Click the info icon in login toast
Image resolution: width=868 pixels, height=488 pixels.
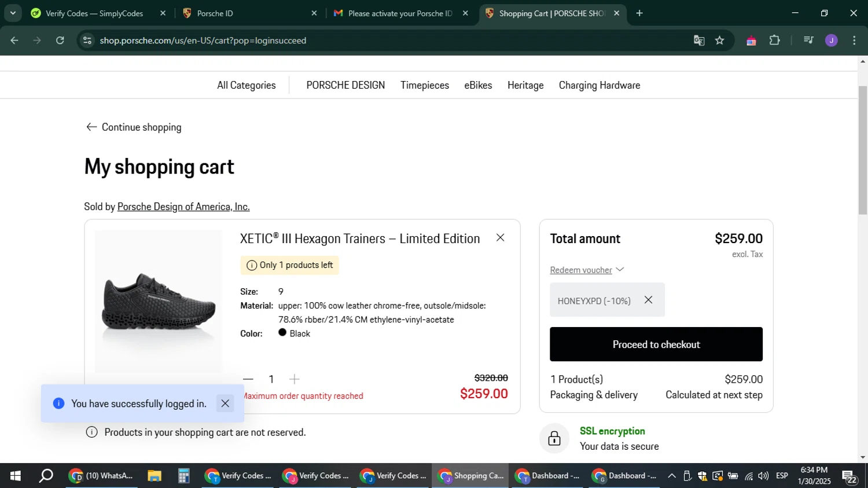58,403
